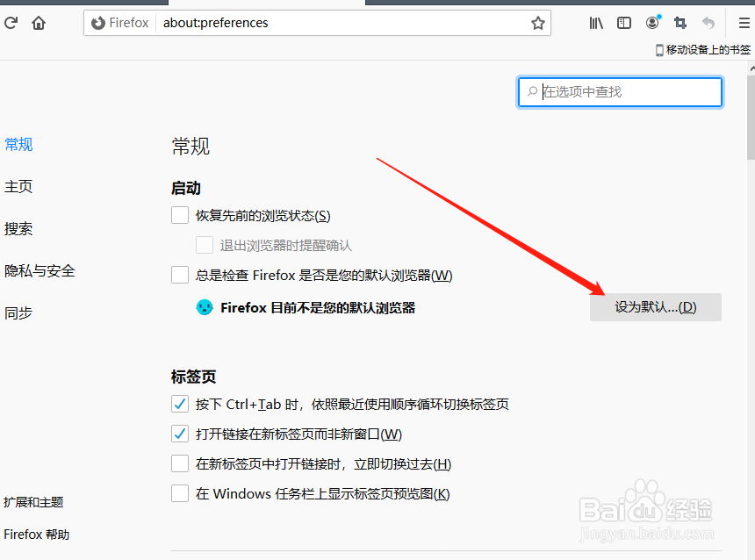Click the sad face default-browser status icon
Viewport: 755px width, 560px height.
click(205, 307)
